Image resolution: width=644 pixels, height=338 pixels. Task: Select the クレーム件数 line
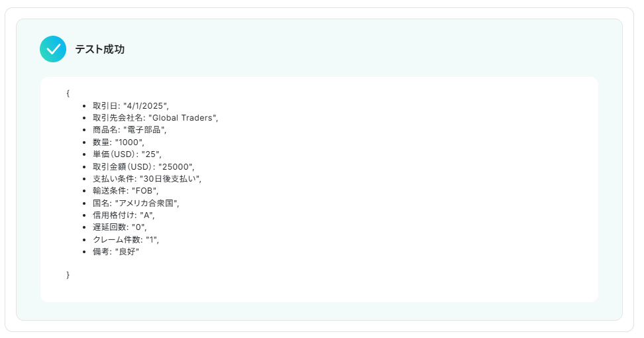click(x=125, y=239)
